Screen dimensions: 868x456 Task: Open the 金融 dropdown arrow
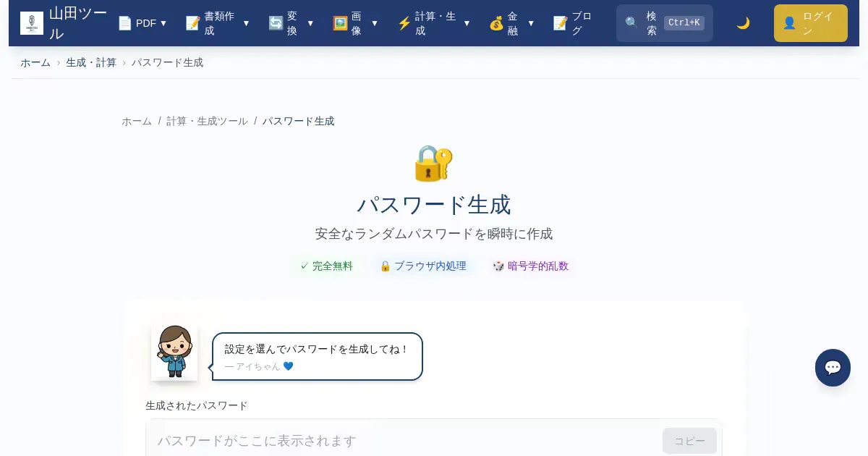click(x=531, y=23)
